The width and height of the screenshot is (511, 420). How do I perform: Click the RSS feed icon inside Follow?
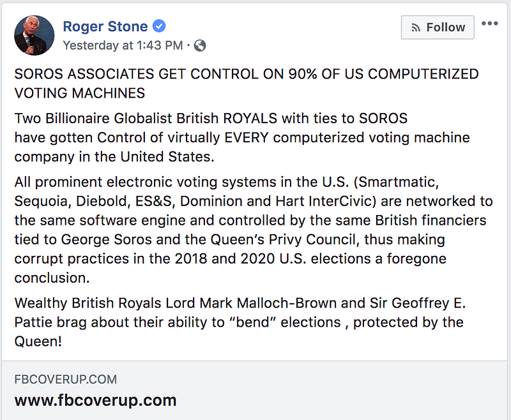click(x=416, y=27)
